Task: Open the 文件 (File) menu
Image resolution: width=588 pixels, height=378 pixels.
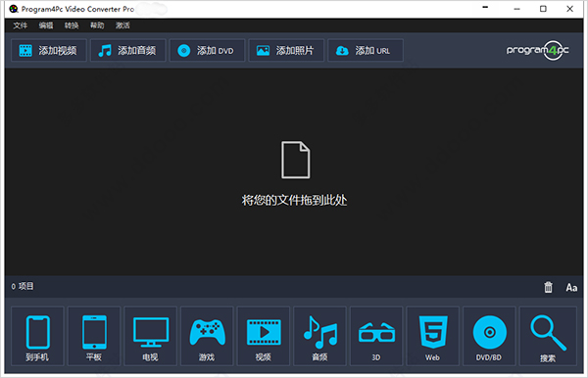Action: [21, 25]
